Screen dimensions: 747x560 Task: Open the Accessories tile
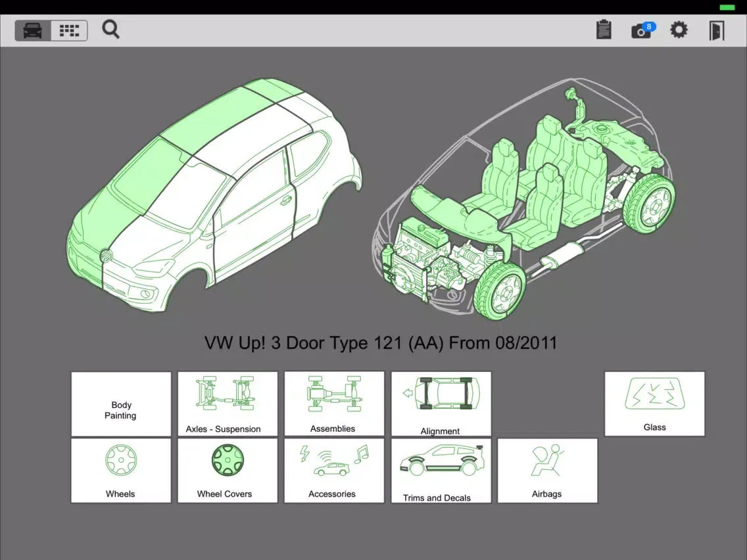coord(335,471)
